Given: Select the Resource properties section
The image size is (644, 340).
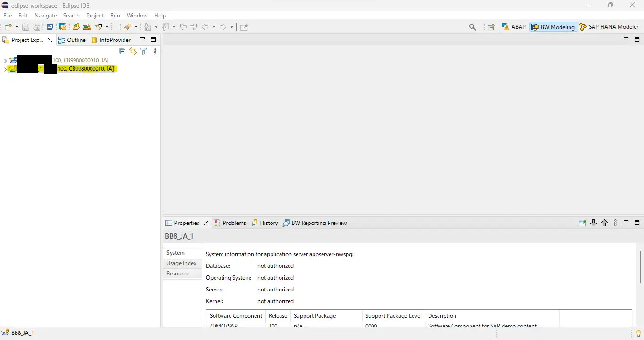Looking at the screenshot, I should tap(182, 274).
